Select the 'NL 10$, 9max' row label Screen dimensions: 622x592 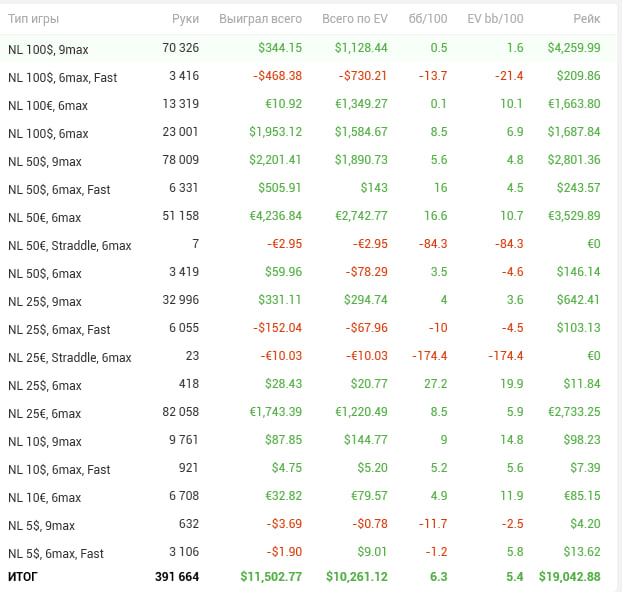(44, 441)
